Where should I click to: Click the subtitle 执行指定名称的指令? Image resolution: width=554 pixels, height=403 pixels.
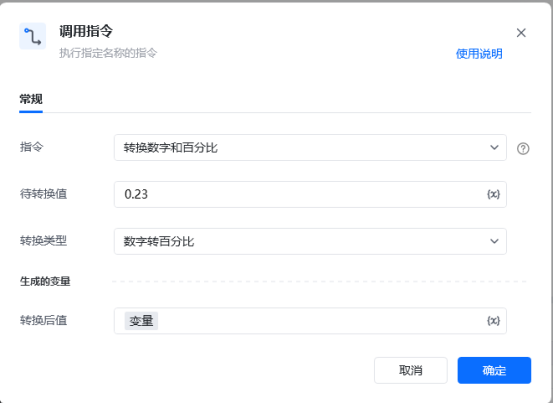[x=108, y=53]
